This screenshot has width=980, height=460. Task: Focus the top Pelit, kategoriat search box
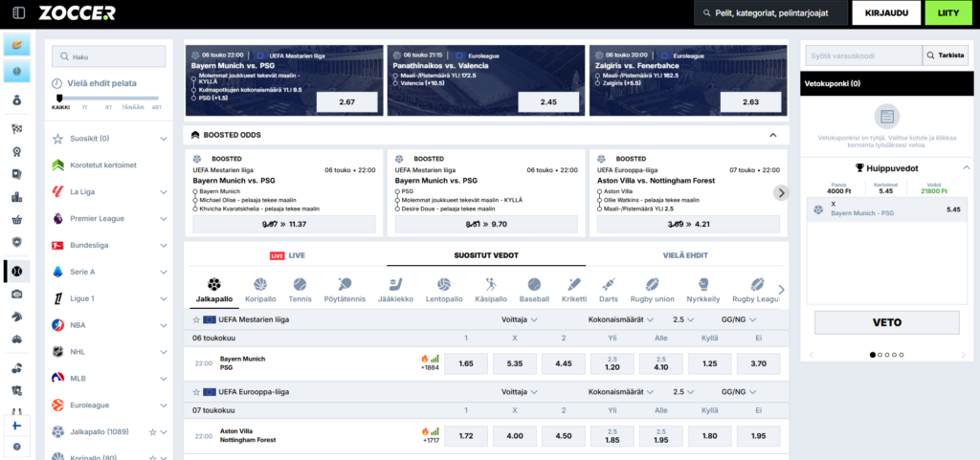coord(770,12)
